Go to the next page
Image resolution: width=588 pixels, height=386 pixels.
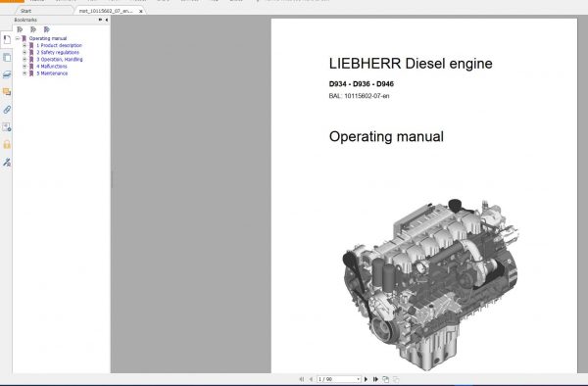coord(366,379)
